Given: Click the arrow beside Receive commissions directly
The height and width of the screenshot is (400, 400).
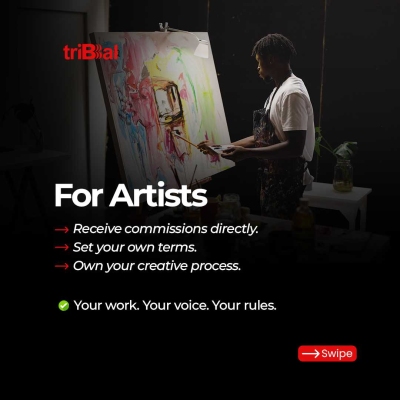Looking at the screenshot, I should 62,230.
